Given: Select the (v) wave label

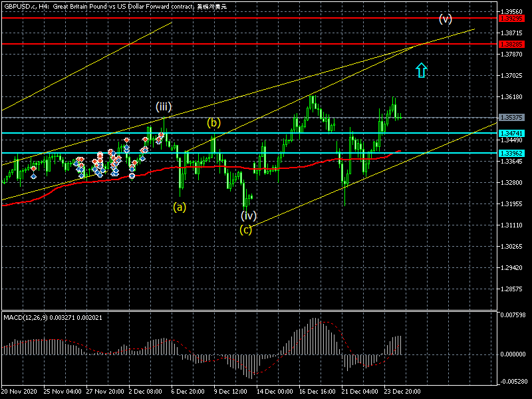Looking at the screenshot, I should tap(445, 19).
